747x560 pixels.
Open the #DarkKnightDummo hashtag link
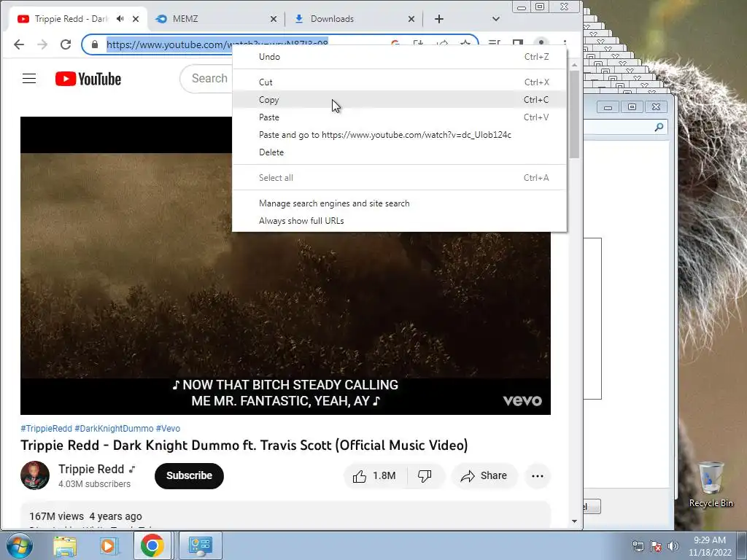(114, 429)
